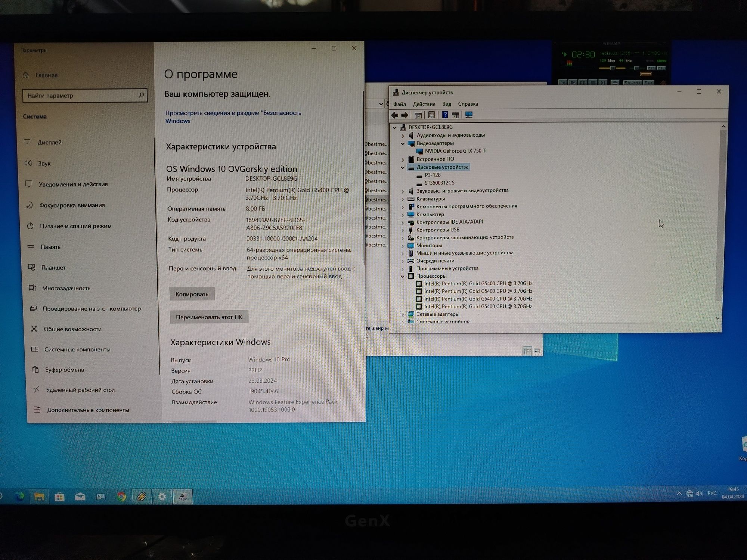Screen dimensions: 747x560
Task: Click Winamp play button
Action: click(x=573, y=83)
